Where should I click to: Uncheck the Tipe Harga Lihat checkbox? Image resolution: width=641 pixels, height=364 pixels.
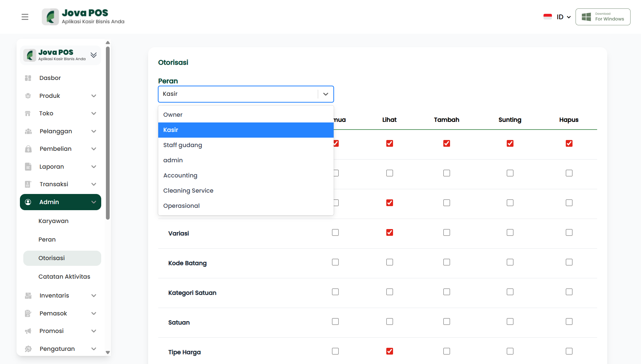click(389, 351)
